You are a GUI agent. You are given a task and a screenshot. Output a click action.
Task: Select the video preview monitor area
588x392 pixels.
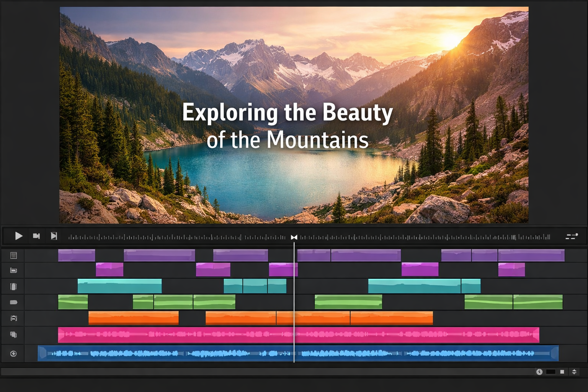(294, 115)
